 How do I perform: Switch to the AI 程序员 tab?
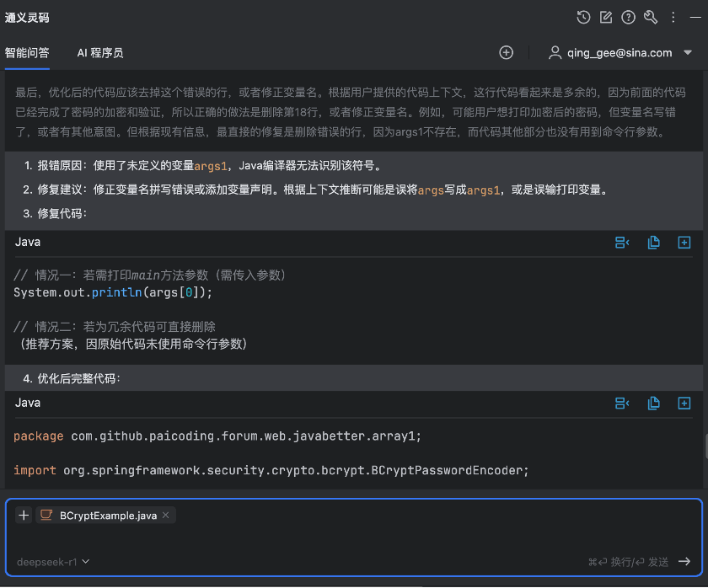[100, 52]
